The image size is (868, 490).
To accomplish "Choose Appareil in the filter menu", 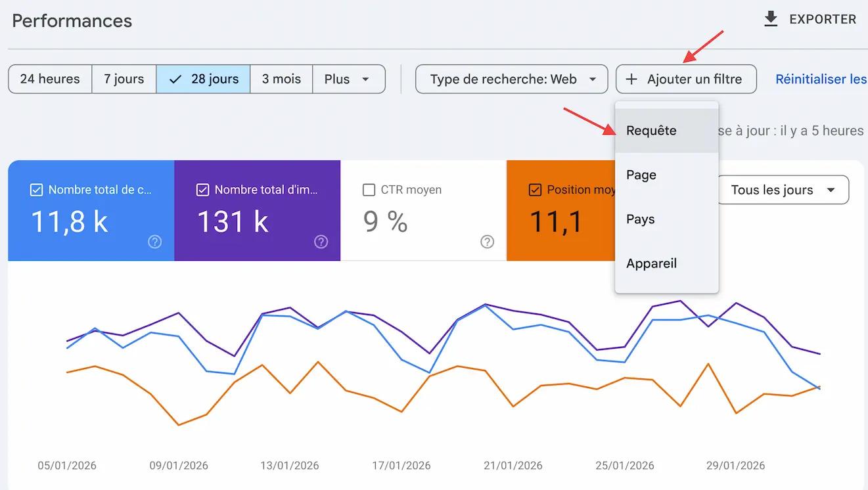I will (651, 263).
